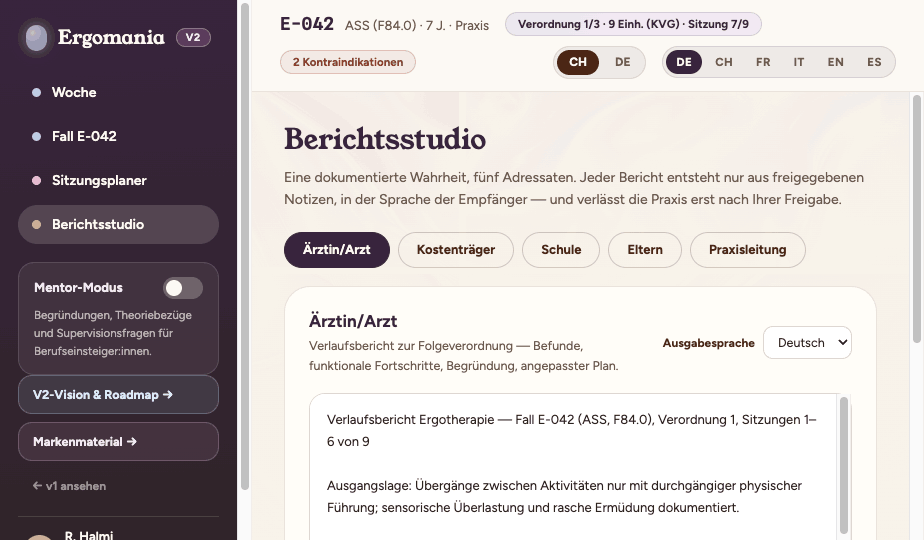Image resolution: width=924 pixels, height=540 pixels.
Task: Switch interface language to CH
Action: tap(724, 62)
